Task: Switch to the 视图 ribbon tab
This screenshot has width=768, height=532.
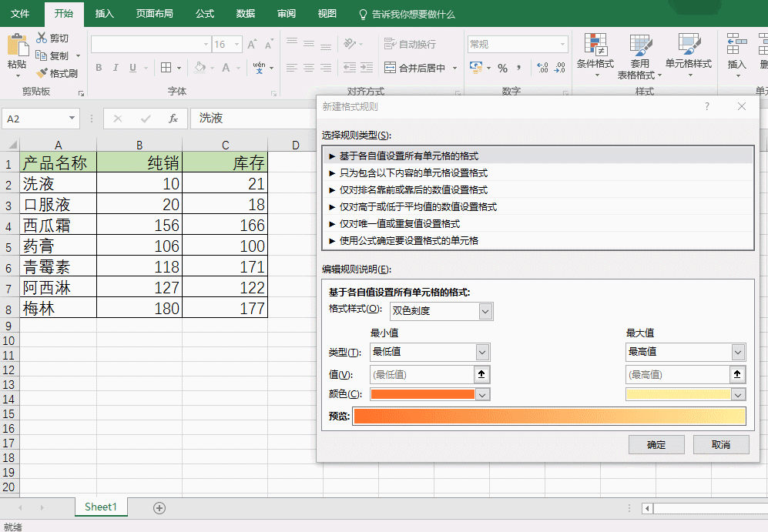Action: click(x=327, y=14)
